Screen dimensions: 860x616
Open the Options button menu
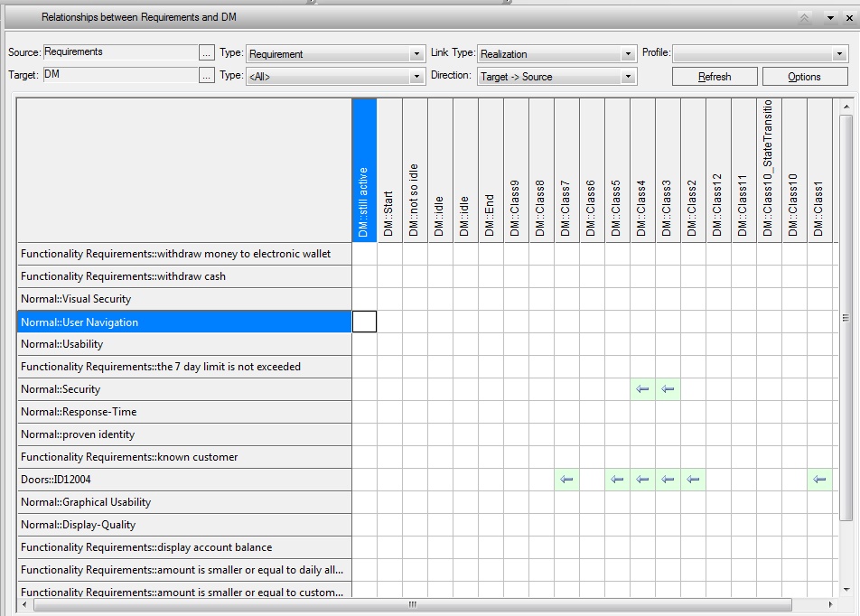pos(805,76)
